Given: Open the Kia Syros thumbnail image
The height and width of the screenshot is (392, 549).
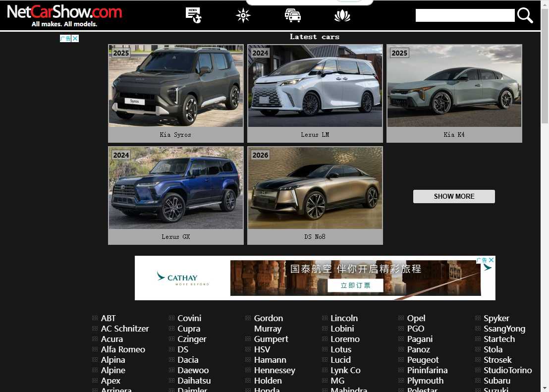Looking at the screenshot, I should (176, 85).
